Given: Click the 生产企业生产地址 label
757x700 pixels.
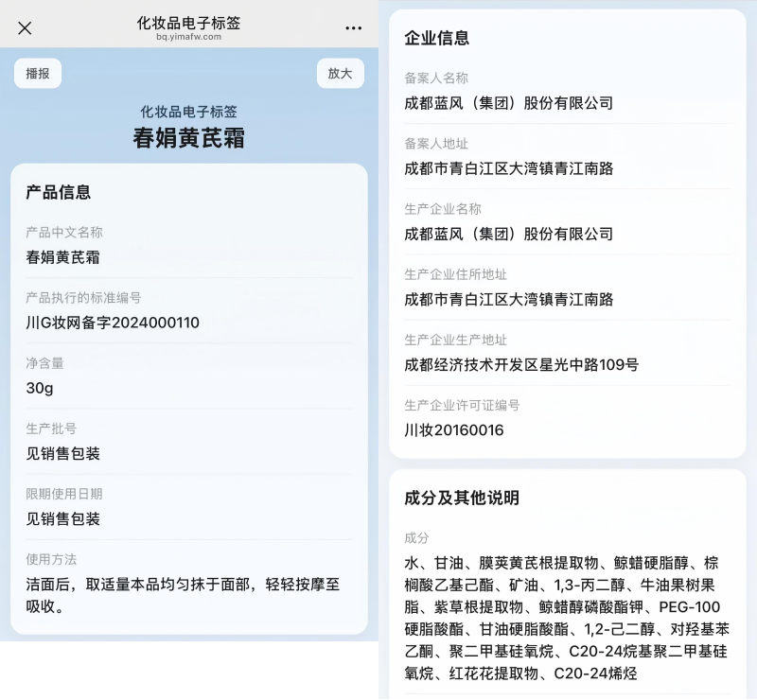Looking at the screenshot, I should click(456, 340).
